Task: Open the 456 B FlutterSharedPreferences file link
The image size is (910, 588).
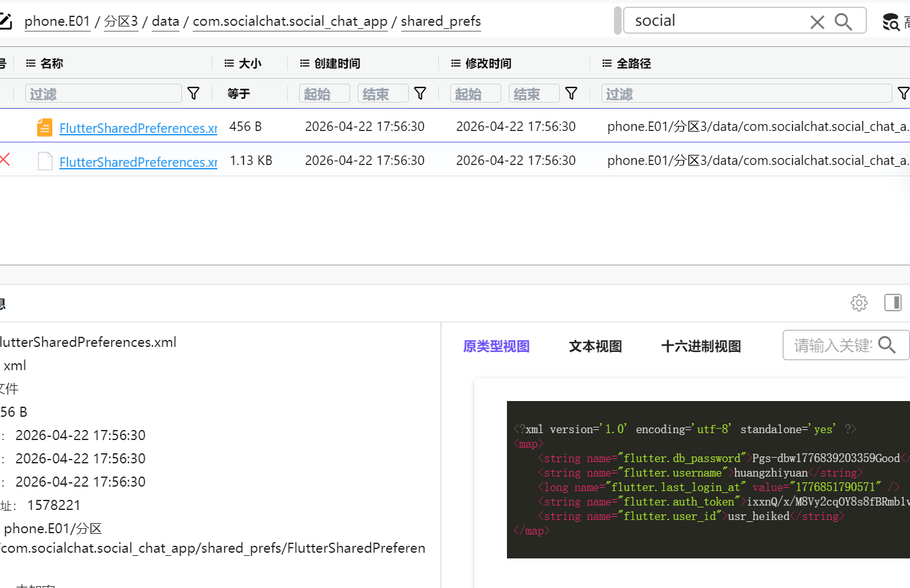Action: point(139,128)
